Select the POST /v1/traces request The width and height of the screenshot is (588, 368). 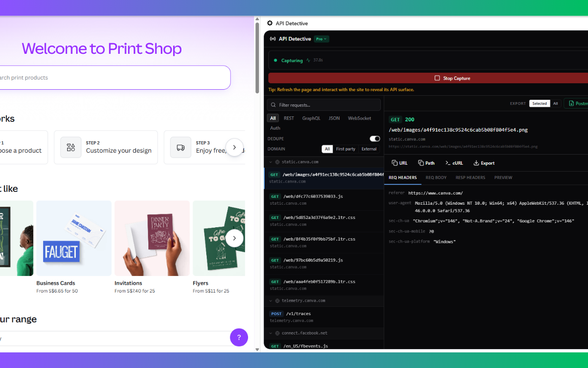324,317
